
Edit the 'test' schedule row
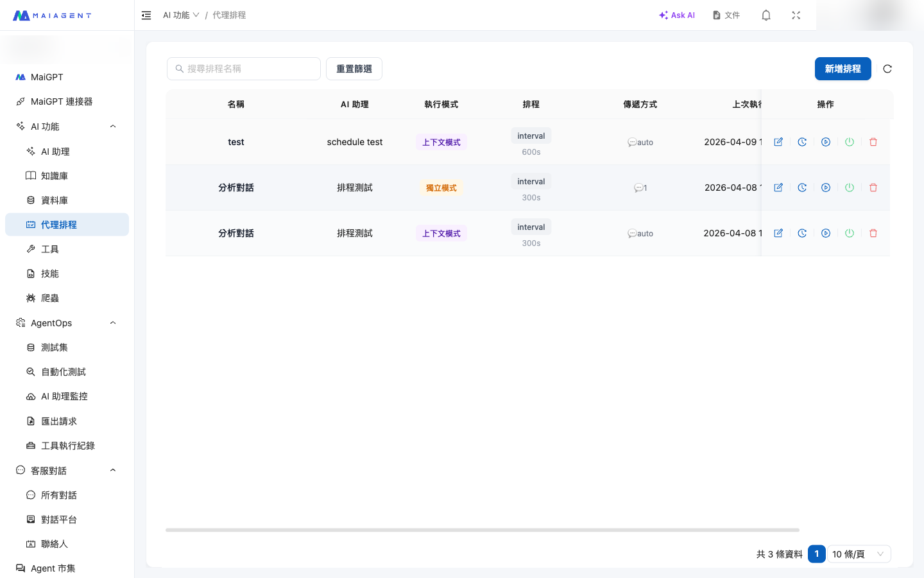click(x=778, y=142)
